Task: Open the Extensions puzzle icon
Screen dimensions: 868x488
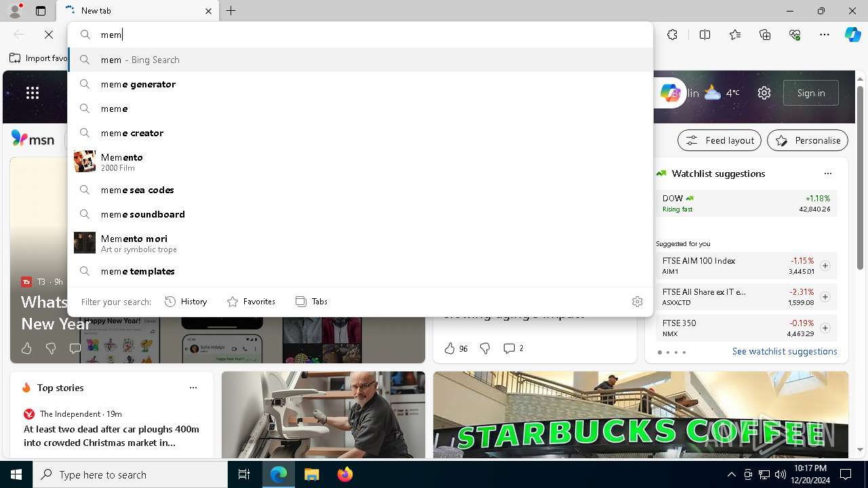Action: pyautogui.click(x=672, y=35)
